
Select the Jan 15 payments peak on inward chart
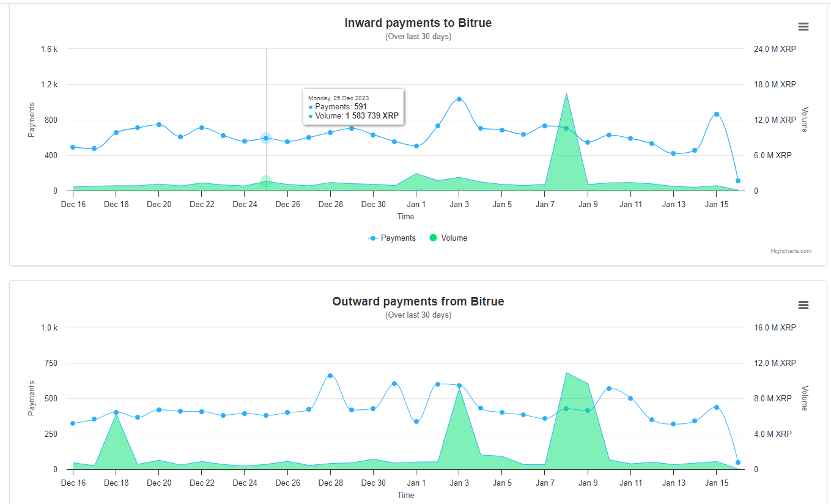click(717, 114)
